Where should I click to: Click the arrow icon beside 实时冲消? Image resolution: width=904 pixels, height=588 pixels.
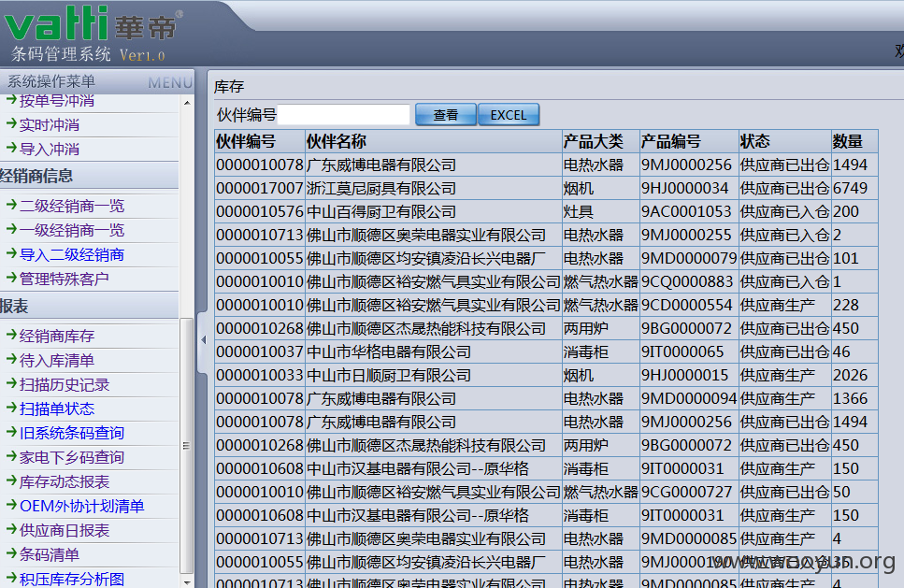pos(11,122)
